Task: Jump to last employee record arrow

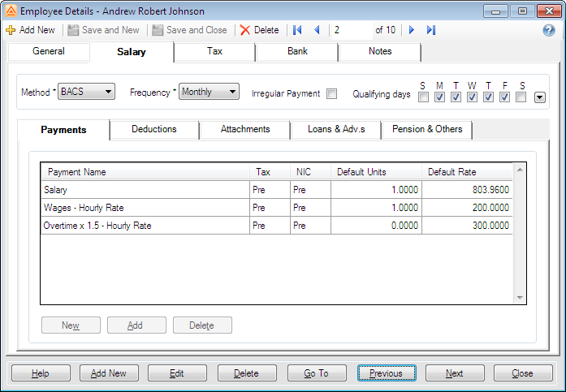Action: click(430, 30)
